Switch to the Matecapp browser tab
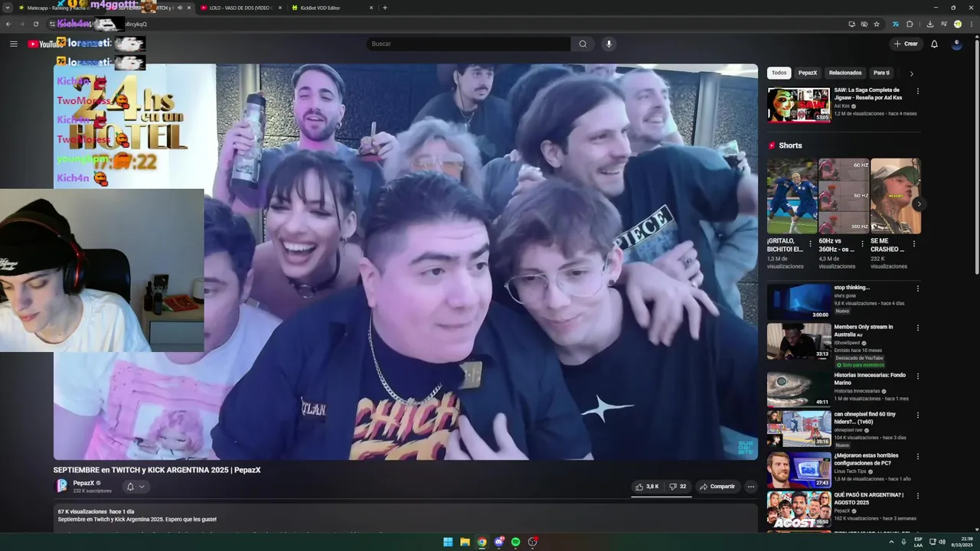The height and width of the screenshot is (551, 980). 57,8
